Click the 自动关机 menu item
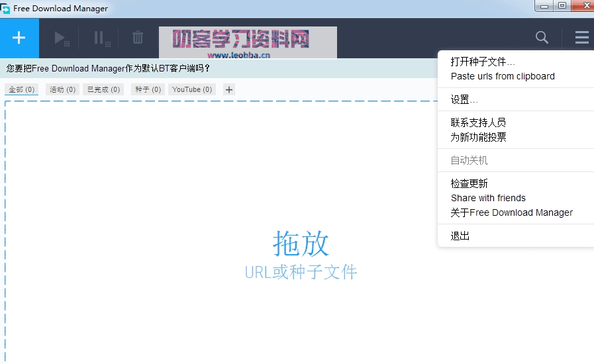This screenshot has width=594, height=364. (x=469, y=160)
